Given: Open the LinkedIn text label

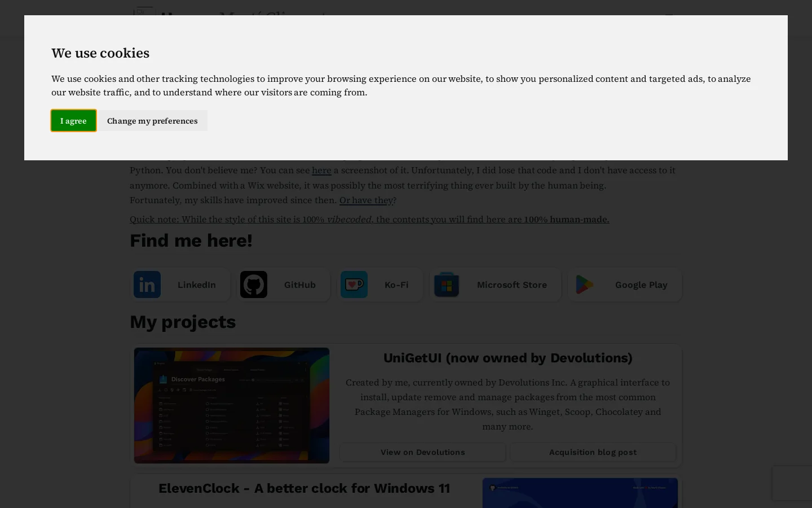Looking at the screenshot, I should point(197,285).
